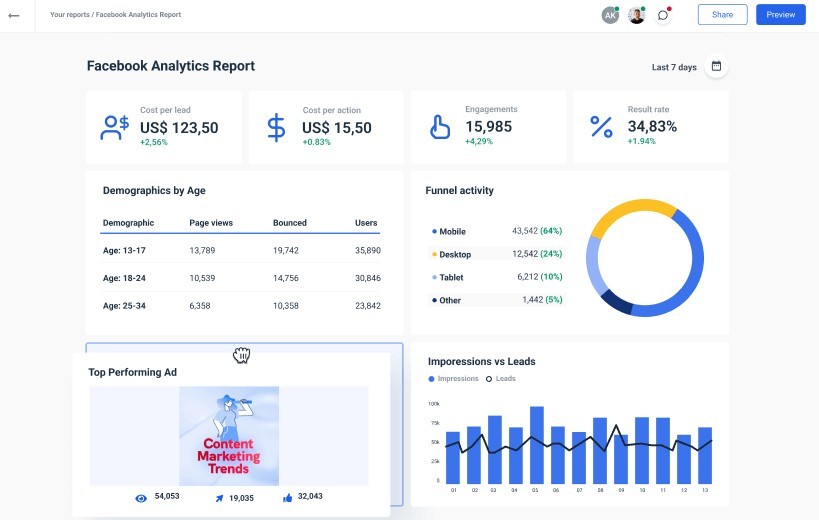819x520 pixels.
Task: Click the Content Marketing Trends ad thumbnail
Action: point(229,435)
